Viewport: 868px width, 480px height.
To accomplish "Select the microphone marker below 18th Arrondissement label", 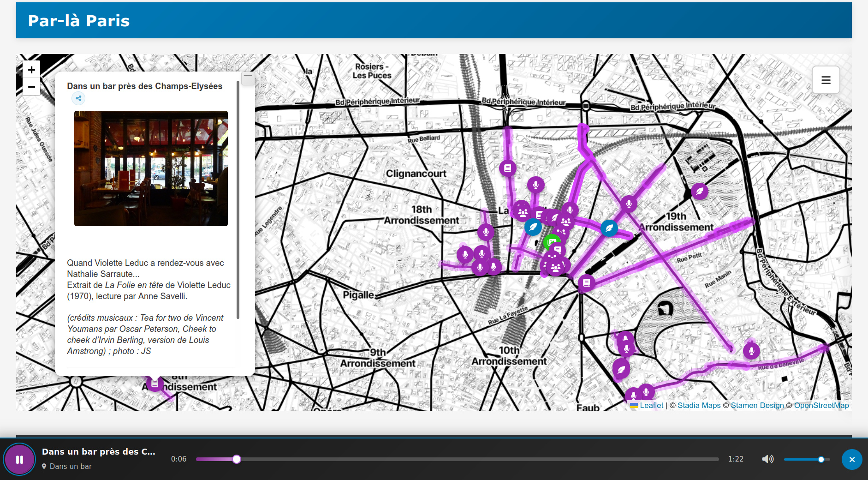I will click(x=486, y=232).
